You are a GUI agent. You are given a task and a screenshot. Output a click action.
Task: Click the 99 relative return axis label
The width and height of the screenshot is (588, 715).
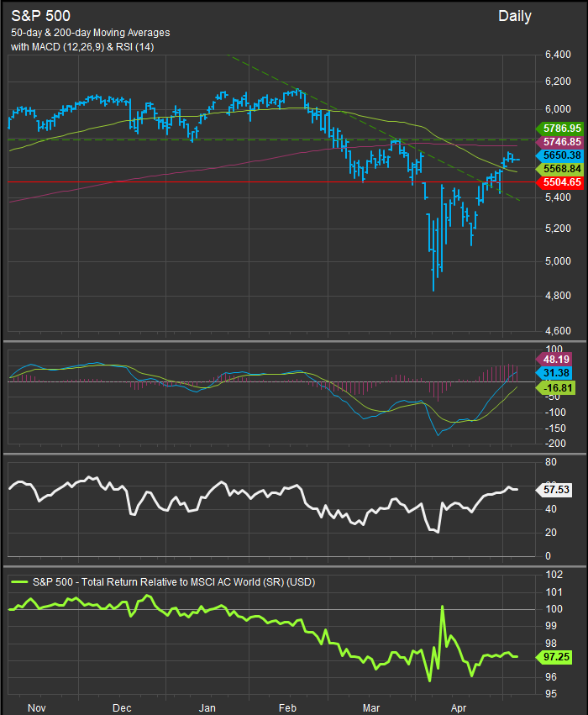point(551,626)
